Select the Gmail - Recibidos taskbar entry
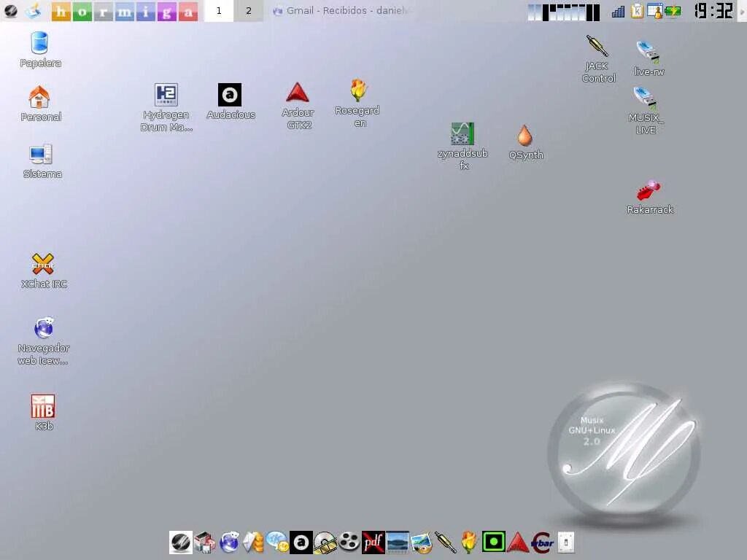The image size is (747, 560). point(341,10)
